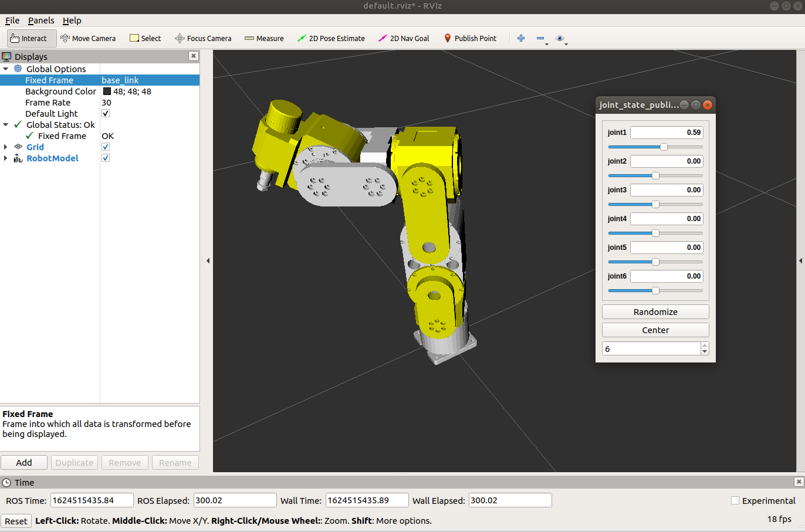
Task: Click the blue plus add-tool icon
Action: (x=521, y=38)
